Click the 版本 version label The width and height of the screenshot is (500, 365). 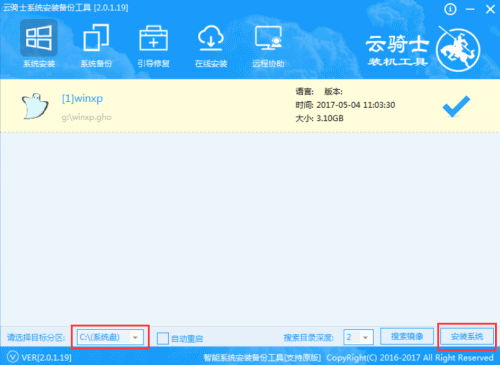333,92
